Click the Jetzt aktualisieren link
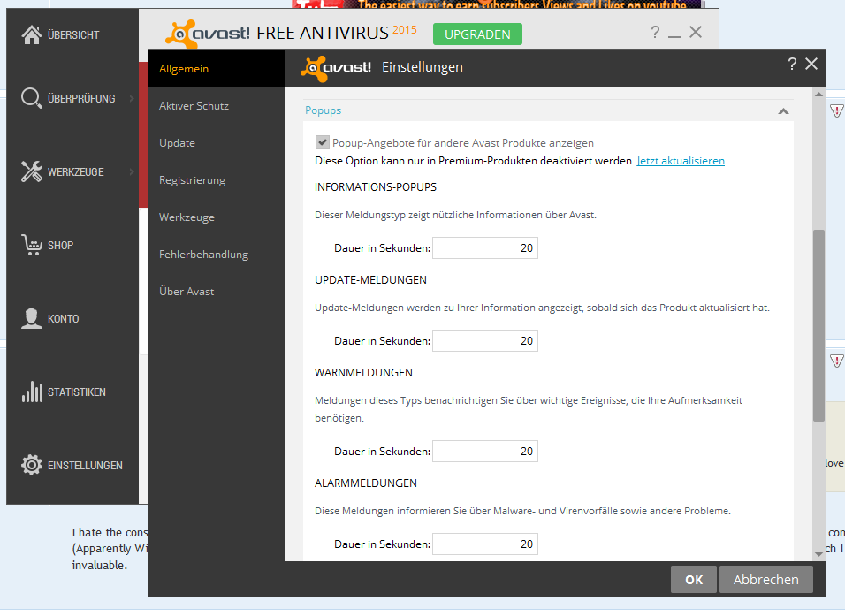 (x=680, y=161)
